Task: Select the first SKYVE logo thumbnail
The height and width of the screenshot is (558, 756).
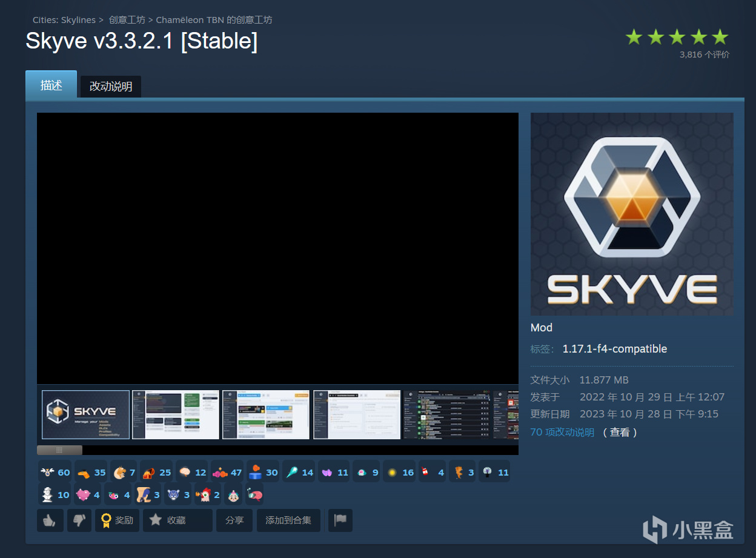Action: coord(85,414)
